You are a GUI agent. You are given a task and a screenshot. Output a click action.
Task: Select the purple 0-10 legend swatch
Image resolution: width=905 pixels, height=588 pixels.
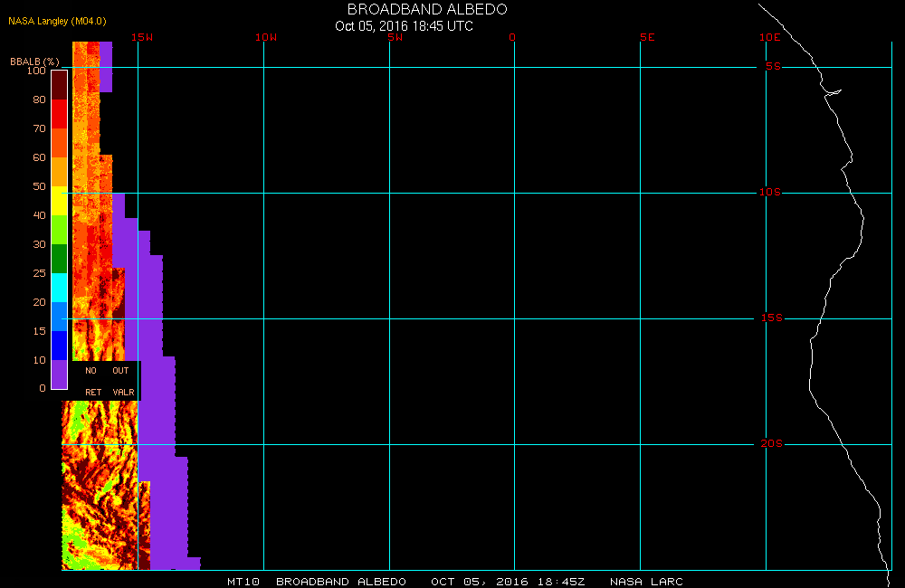[60, 374]
